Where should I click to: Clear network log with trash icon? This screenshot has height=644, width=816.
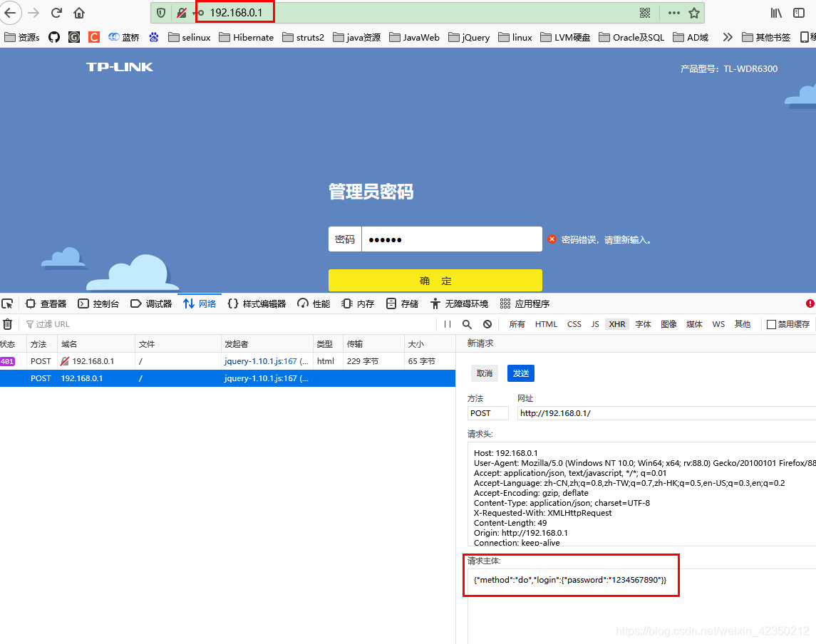(7, 324)
